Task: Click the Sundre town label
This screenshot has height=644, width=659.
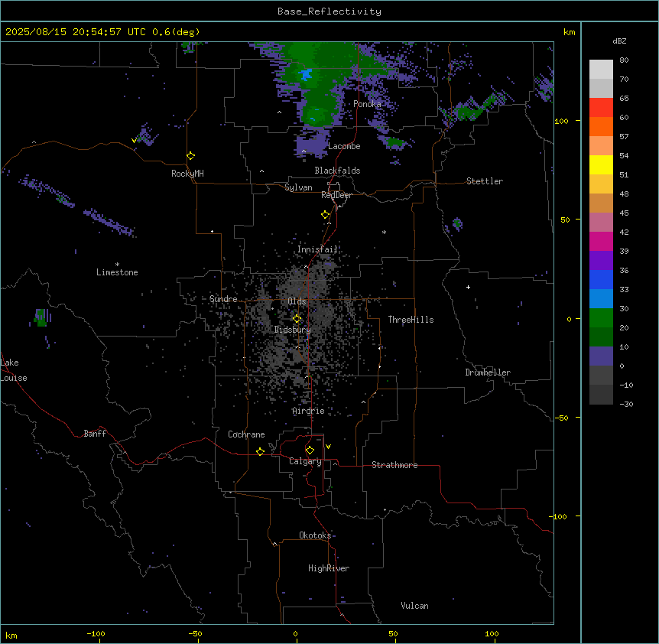Action: 223,299
